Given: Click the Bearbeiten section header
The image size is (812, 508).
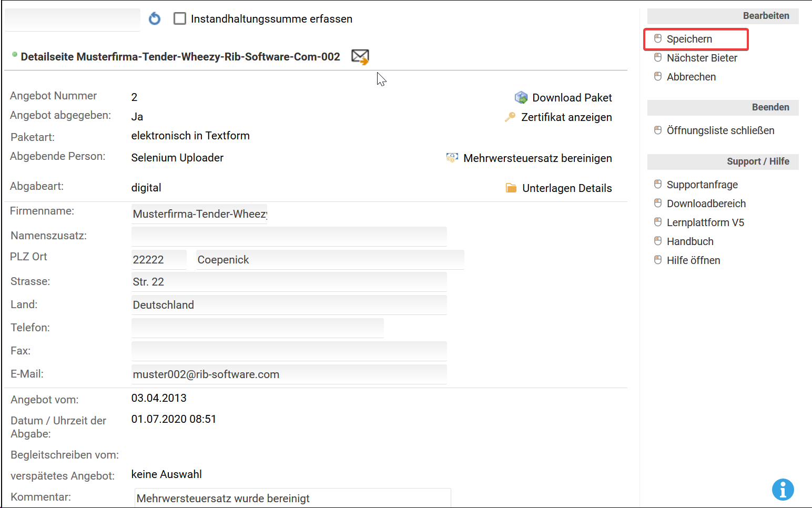Looking at the screenshot, I should tap(723, 16).
